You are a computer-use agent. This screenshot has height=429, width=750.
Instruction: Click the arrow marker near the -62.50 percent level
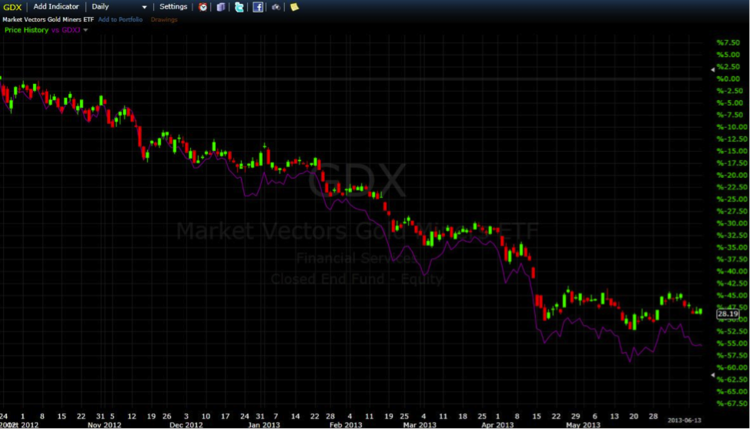[x=713, y=375]
